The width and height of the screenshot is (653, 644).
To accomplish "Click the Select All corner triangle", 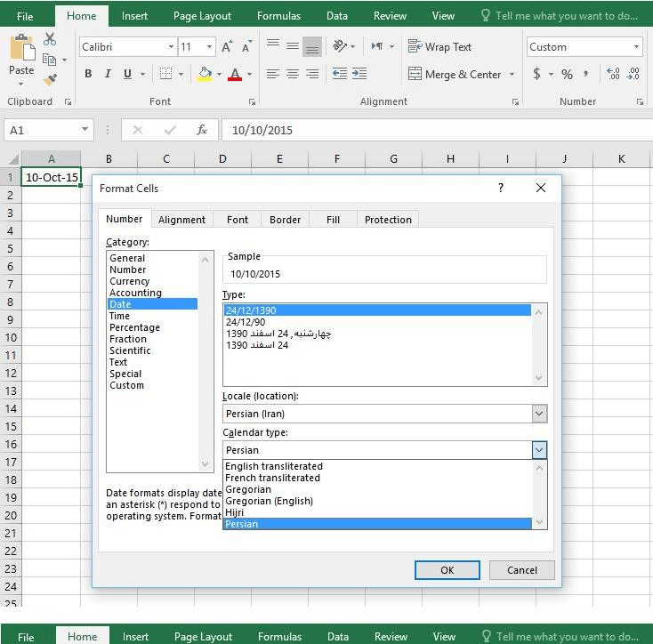I will tap(12, 159).
